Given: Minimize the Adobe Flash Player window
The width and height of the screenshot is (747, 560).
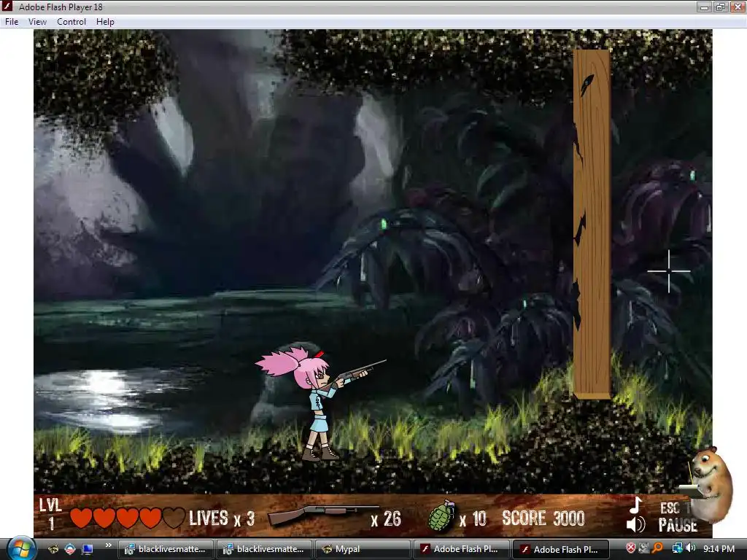Looking at the screenshot, I should [704, 7].
